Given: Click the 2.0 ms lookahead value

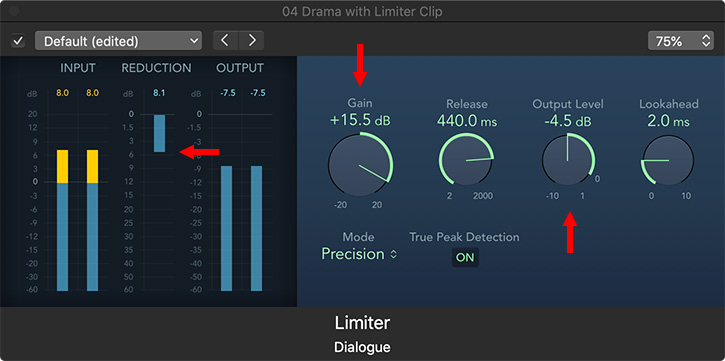Looking at the screenshot, I should 668,121.
